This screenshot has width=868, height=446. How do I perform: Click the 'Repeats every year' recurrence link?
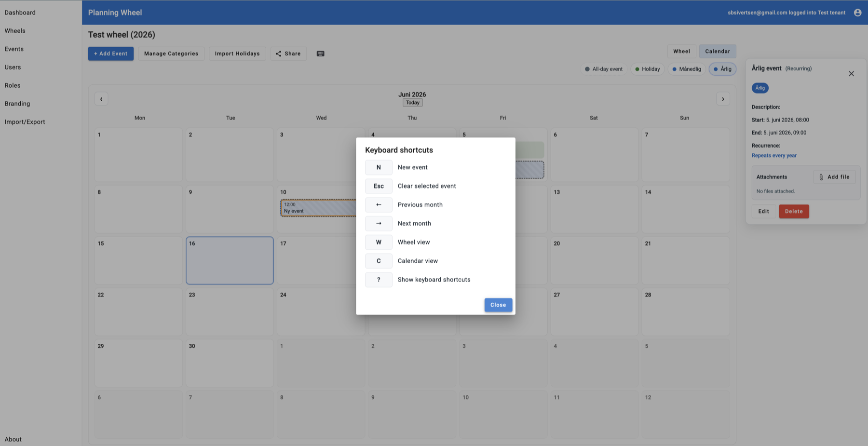click(x=774, y=156)
